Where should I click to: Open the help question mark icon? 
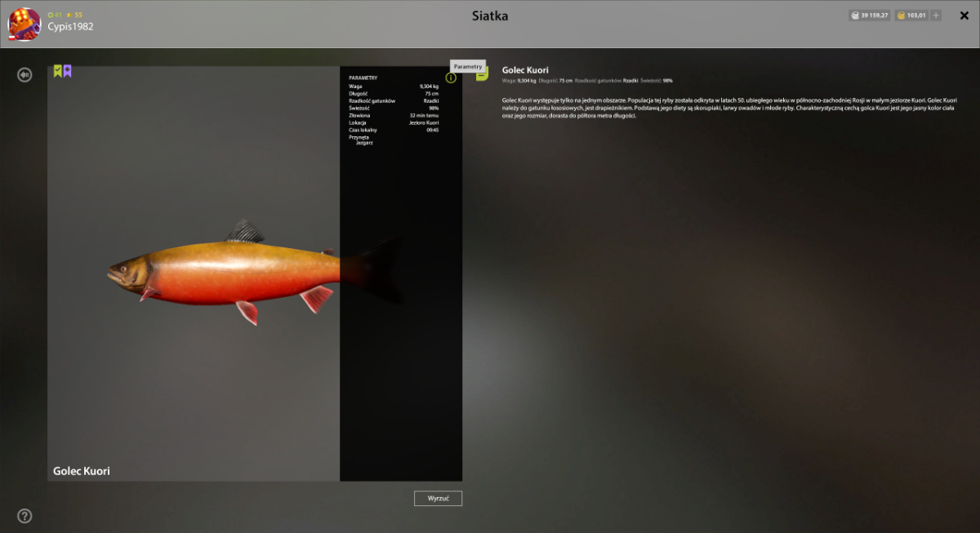click(x=25, y=516)
